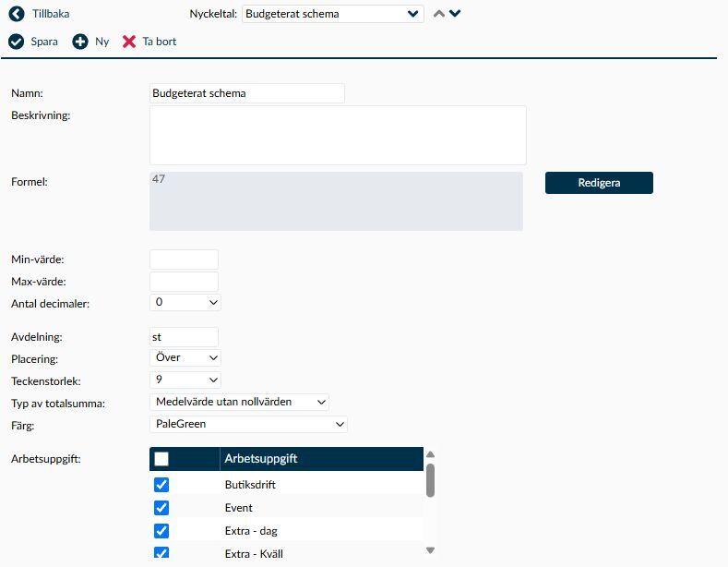
Task: Click the Event row text
Action: (239, 508)
